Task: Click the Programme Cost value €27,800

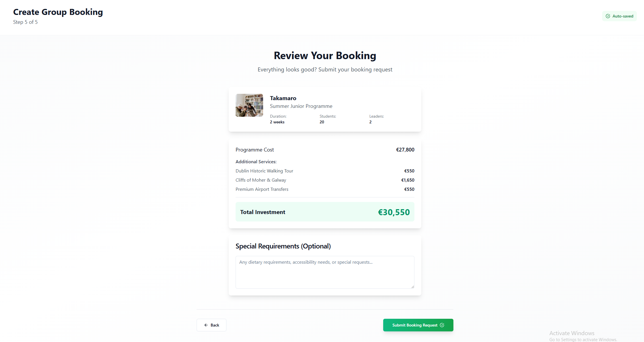Action: click(x=405, y=149)
